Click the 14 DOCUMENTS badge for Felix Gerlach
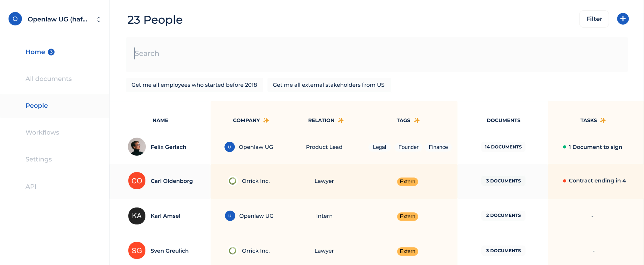The image size is (644, 265). point(503,147)
